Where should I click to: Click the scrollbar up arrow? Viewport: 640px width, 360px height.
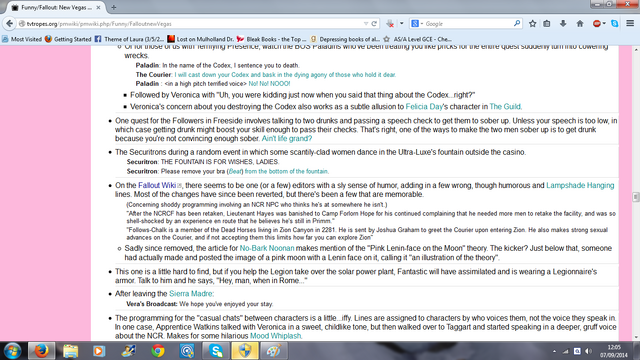click(x=636, y=49)
